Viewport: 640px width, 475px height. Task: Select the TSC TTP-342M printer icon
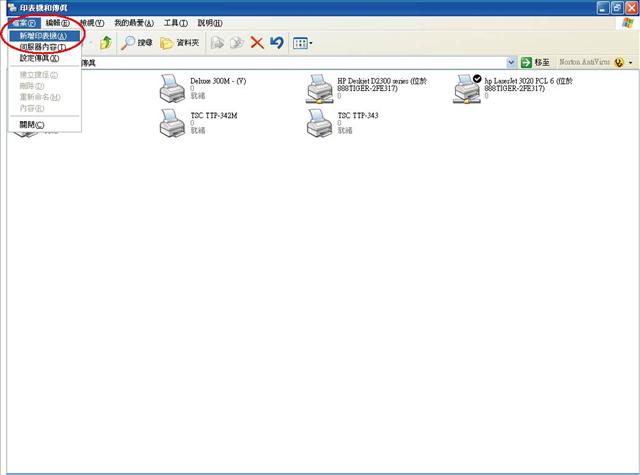pos(172,123)
